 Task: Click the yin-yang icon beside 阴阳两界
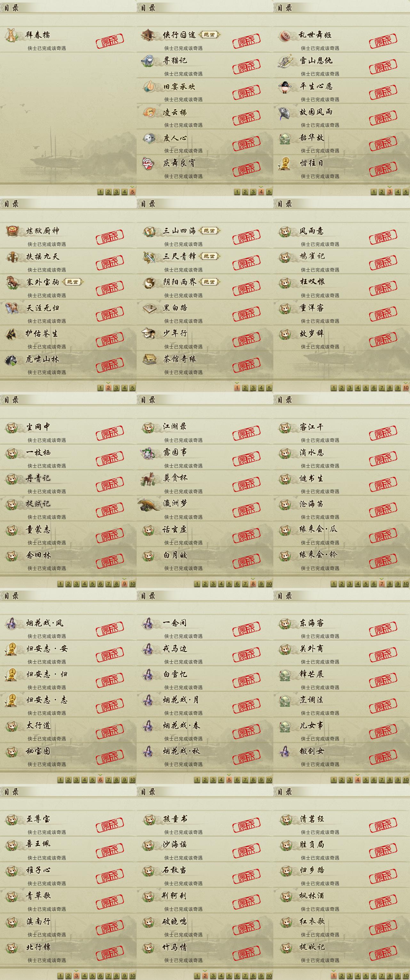pos(148,282)
